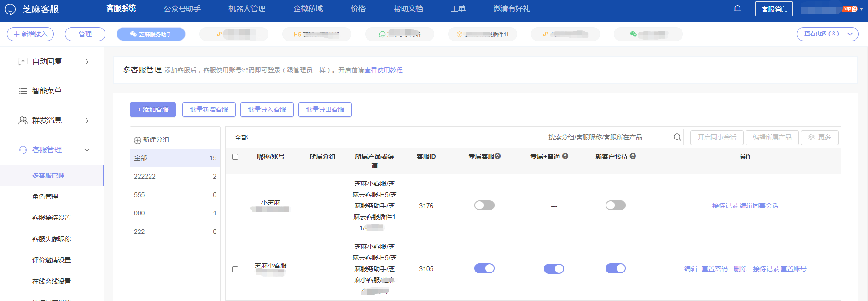Enable 新客户接待 for 小芝麻 row
The height and width of the screenshot is (301, 868).
click(x=616, y=205)
